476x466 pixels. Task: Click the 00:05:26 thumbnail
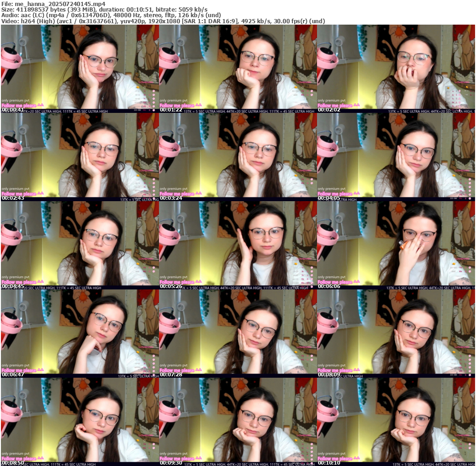coord(238,245)
